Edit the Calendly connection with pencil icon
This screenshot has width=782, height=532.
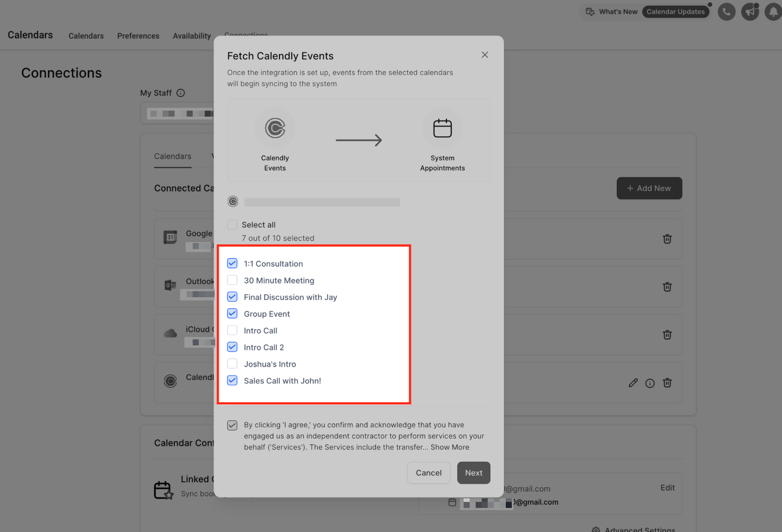coord(633,383)
